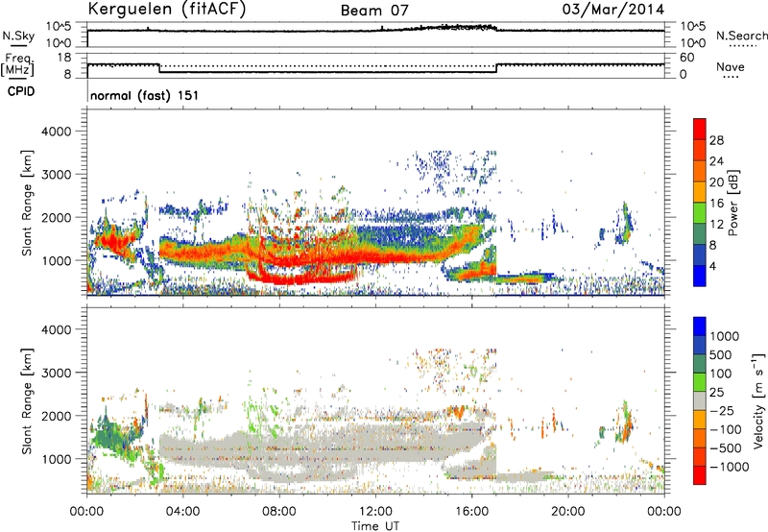The height and width of the screenshot is (532, 768).
Task: Click the date '03/Mar/2014'
Action: click(612, 10)
